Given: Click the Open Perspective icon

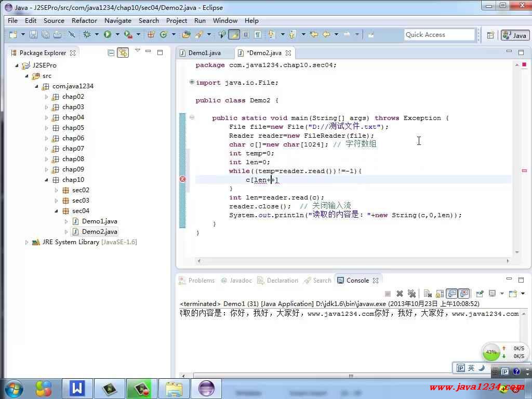Looking at the screenshot, I should 490,35.
